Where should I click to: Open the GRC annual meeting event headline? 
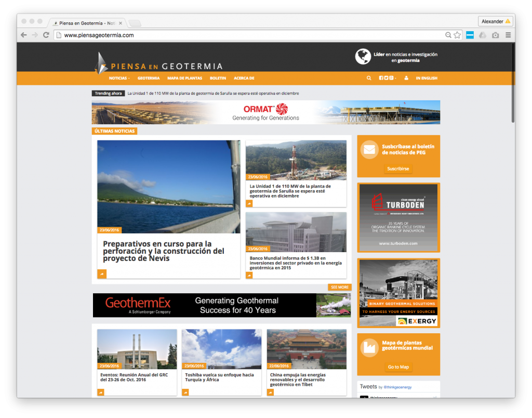pos(134,377)
